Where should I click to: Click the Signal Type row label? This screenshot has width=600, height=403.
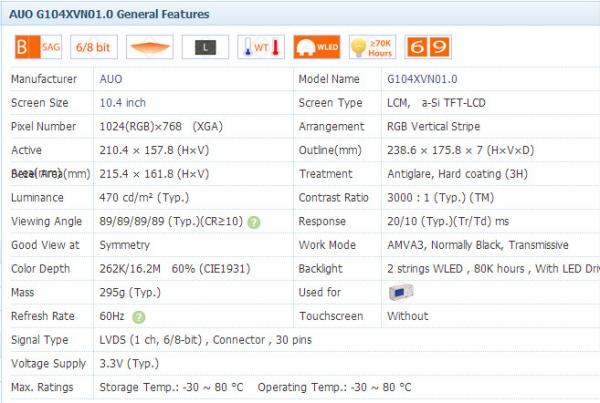click(x=40, y=340)
